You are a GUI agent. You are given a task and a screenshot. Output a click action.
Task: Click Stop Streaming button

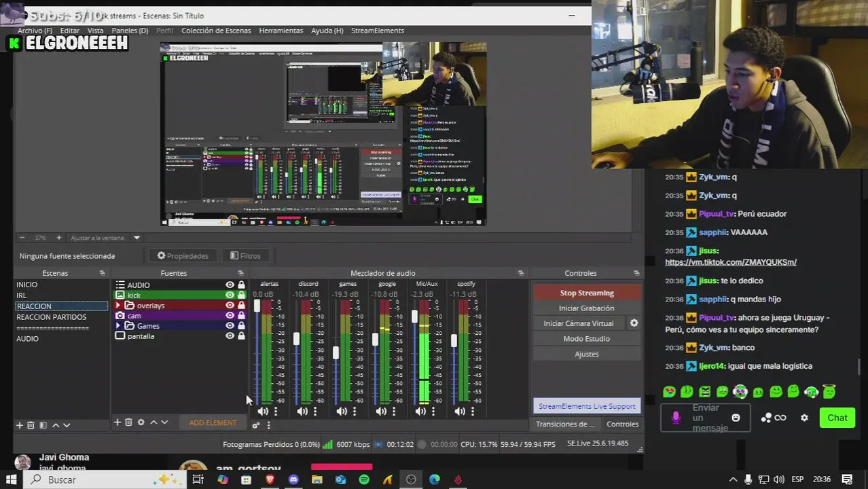587,293
